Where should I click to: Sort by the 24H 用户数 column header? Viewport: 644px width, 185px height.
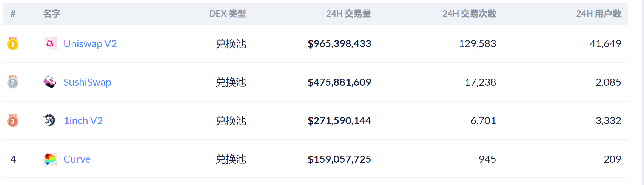point(598,14)
